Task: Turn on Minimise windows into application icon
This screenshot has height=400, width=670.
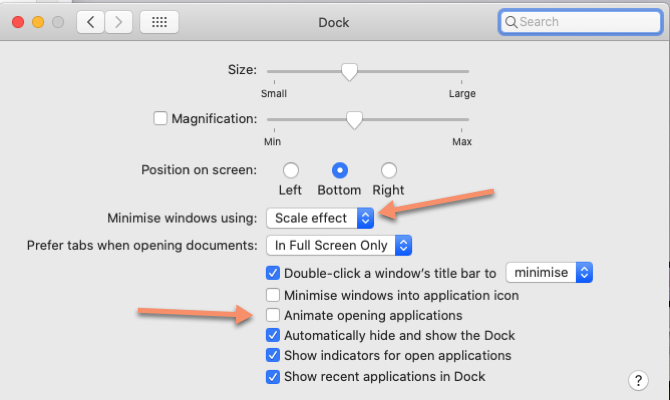Action: coord(273,295)
